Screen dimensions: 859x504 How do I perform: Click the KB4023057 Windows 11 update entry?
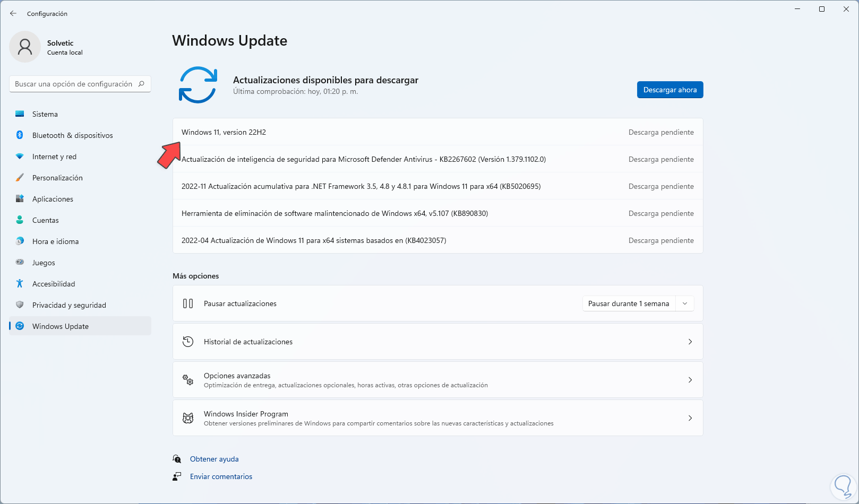[x=438, y=240]
